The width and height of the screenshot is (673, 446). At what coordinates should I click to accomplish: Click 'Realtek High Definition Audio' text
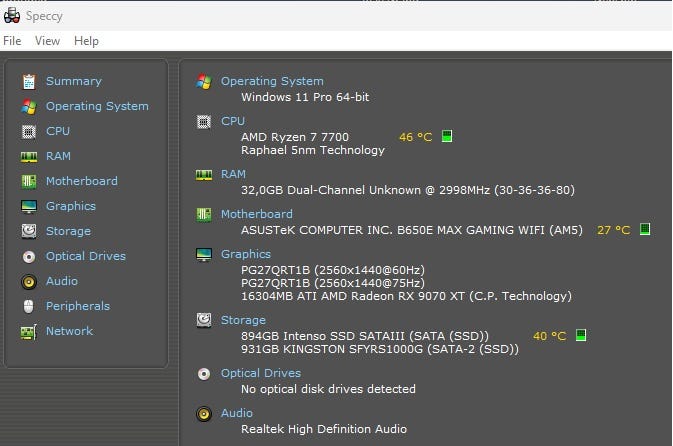pyautogui.click(x=324, y=429)
